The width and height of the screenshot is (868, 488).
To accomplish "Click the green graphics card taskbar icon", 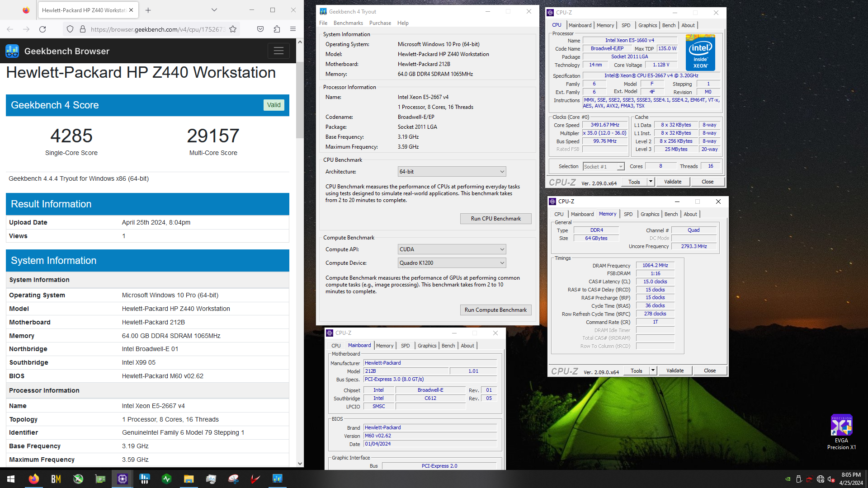I will coord(100,479).
